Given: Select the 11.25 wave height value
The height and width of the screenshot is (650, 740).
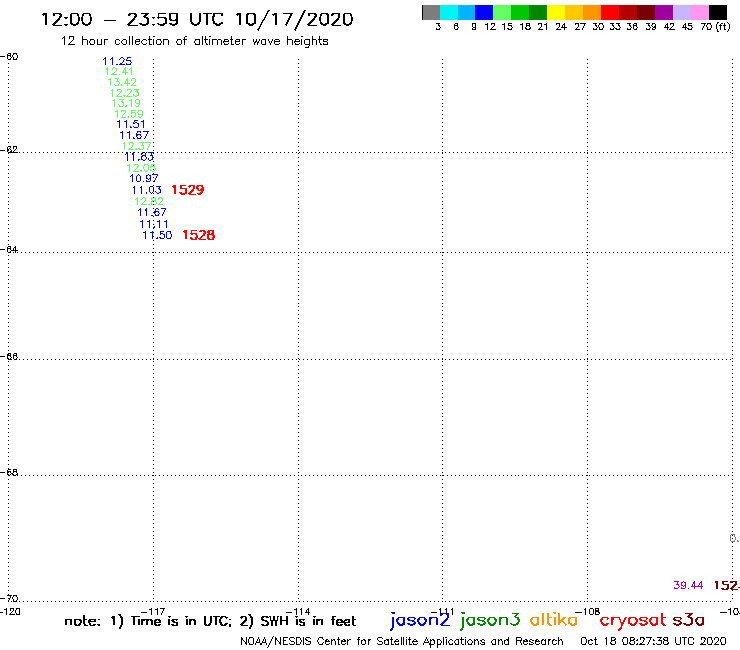Looking at the screenshot, I should tap(117, 61).
